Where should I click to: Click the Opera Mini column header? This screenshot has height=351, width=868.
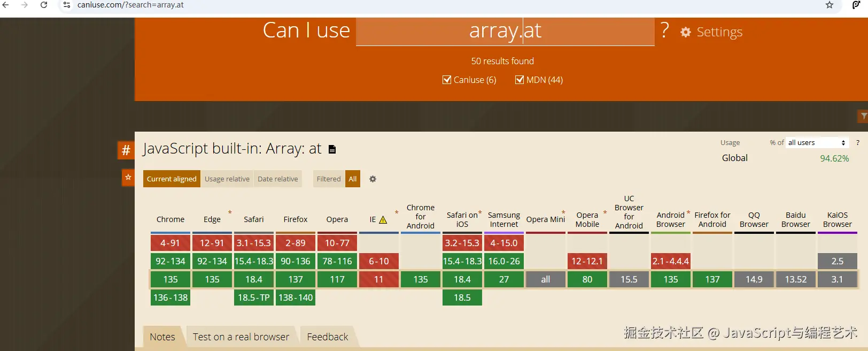(546, 219)
